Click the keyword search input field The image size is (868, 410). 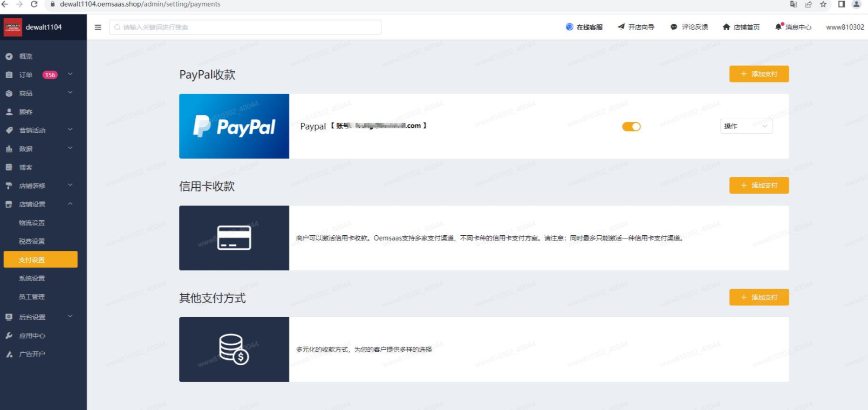click(245, 27)
